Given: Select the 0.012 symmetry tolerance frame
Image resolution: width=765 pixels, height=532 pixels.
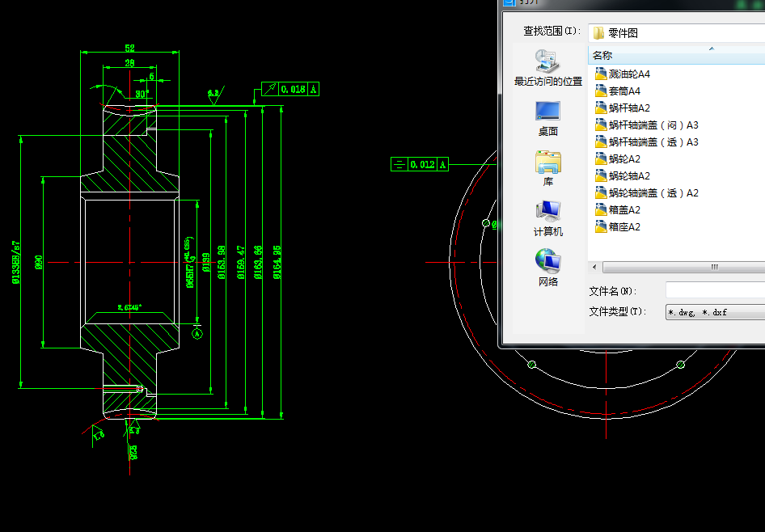Looking at the screenshot, I should point(420,164).
